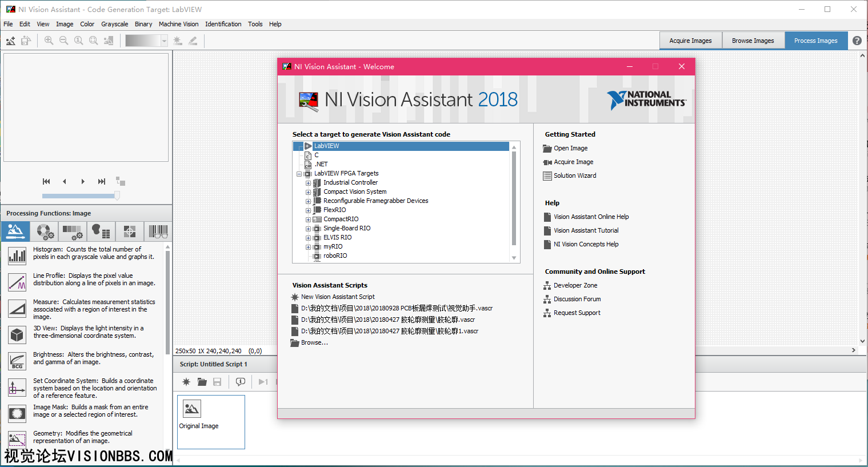
Task: Click the Histogram function icon
Action: point(17,256)
